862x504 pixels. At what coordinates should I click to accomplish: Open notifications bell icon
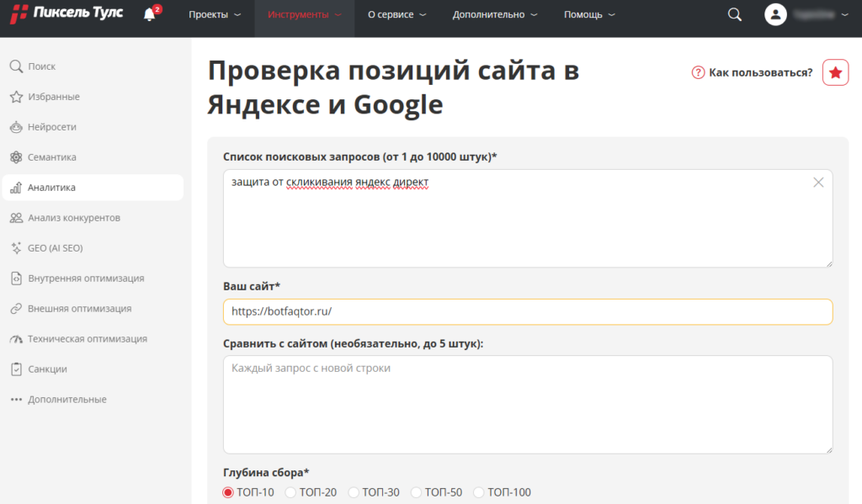tap(150, 14)
